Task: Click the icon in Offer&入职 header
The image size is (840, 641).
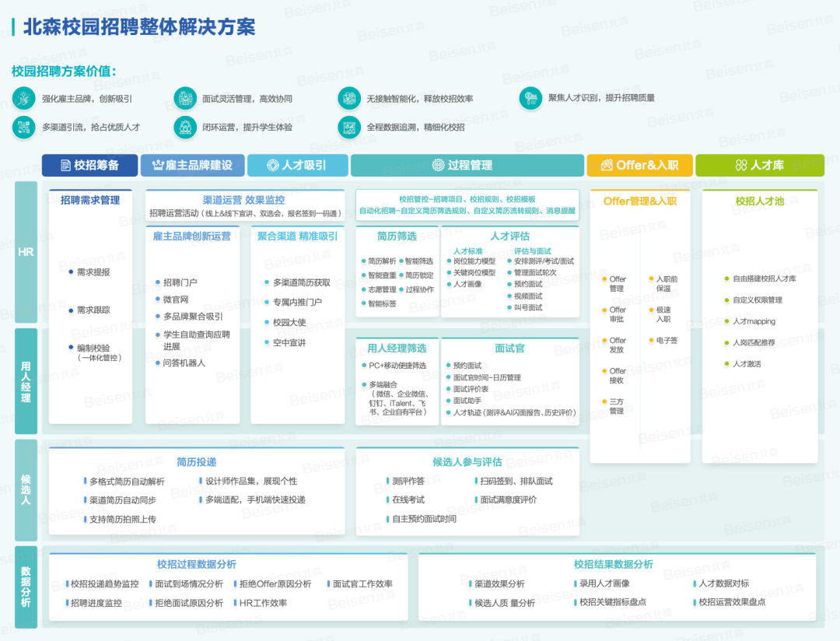Action: [607, 165]
